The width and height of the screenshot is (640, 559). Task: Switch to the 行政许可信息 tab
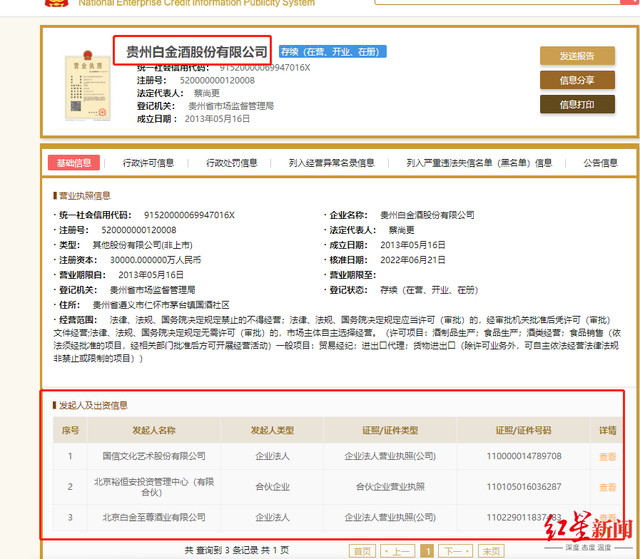[x=148, y=163]
